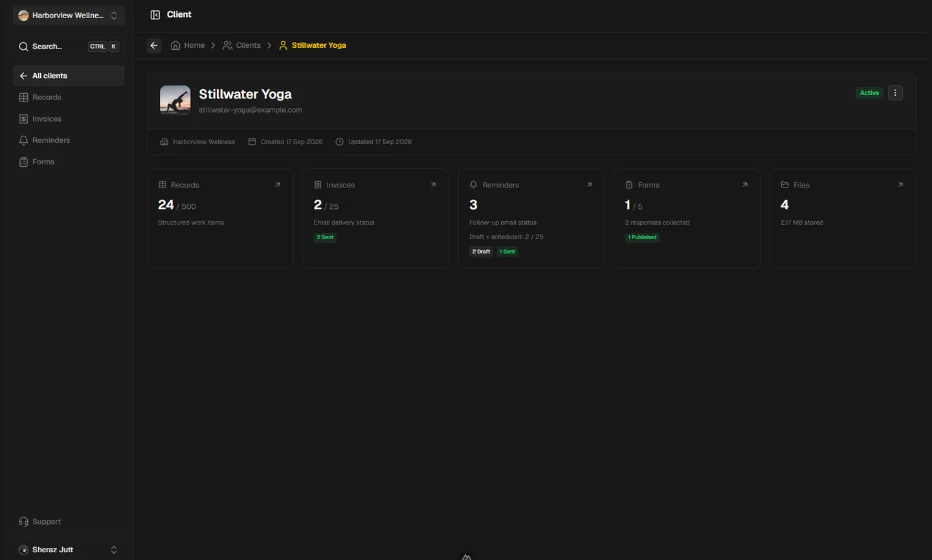Click the search magnifier icon

click(x=23, y=47)
